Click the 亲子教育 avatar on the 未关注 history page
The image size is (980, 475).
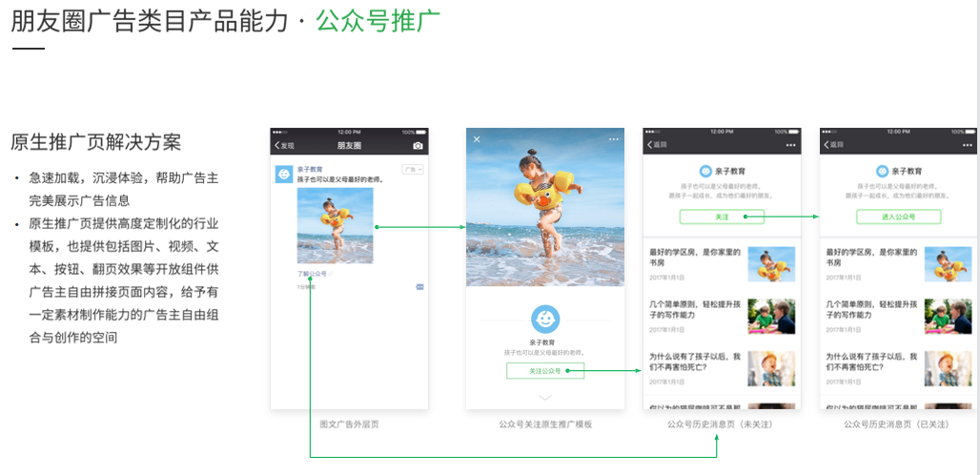click(705, 171)
